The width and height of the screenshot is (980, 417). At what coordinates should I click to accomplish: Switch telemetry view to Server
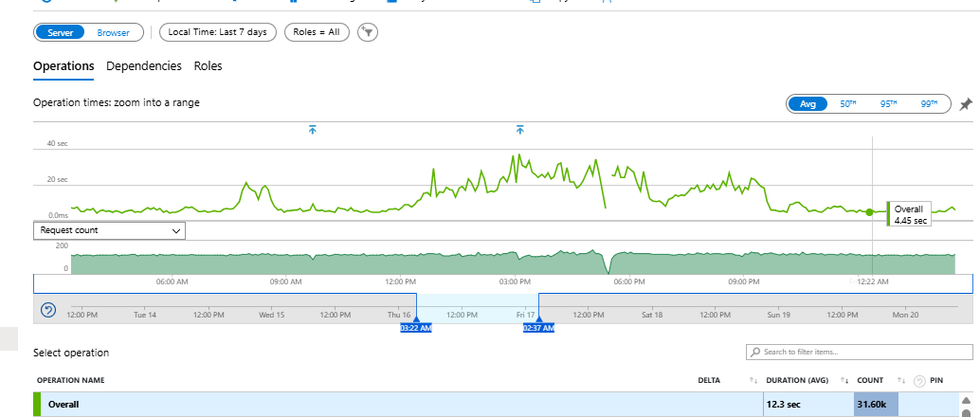point(60,32)
